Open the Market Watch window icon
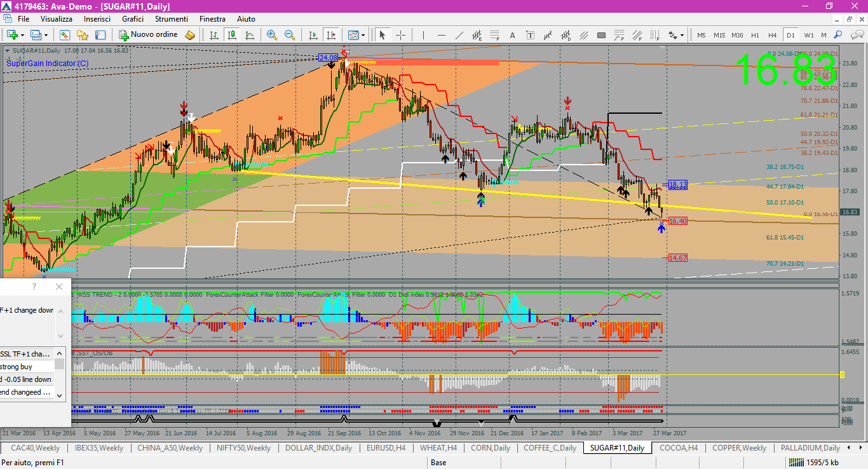 [64, 35]
